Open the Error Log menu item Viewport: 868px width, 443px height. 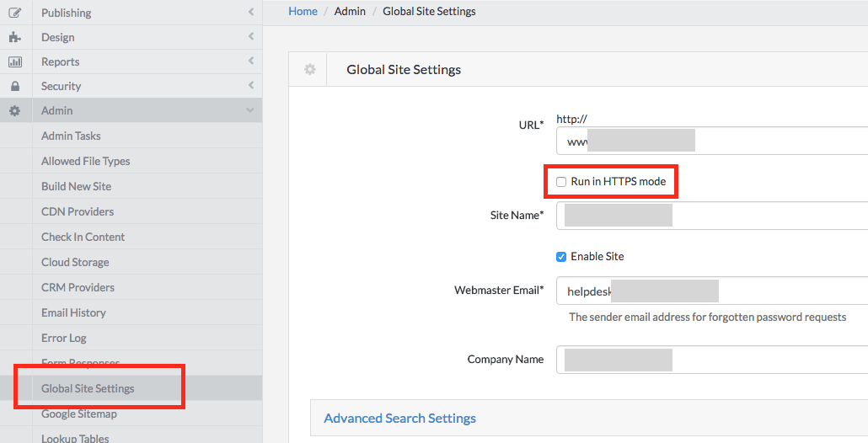(64, 338)
